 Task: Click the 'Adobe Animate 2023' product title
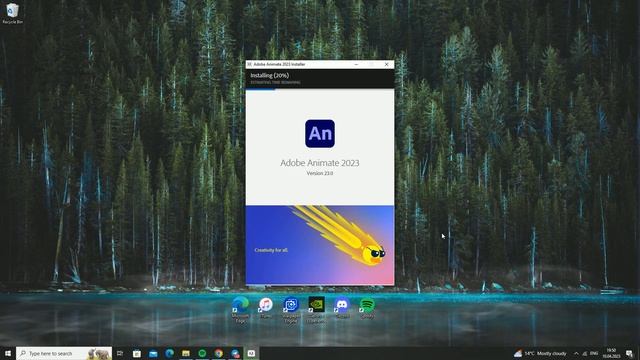coord(320,163)
